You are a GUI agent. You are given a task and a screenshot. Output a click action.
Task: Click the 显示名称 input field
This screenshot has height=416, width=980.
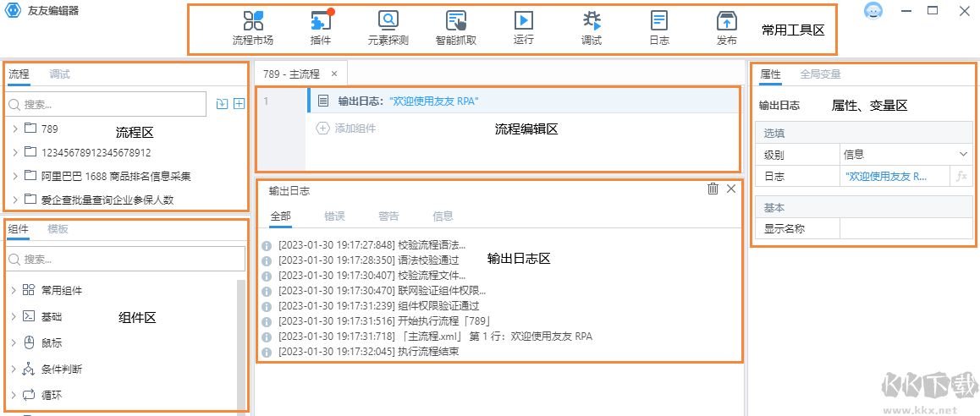tap(906, 228)
